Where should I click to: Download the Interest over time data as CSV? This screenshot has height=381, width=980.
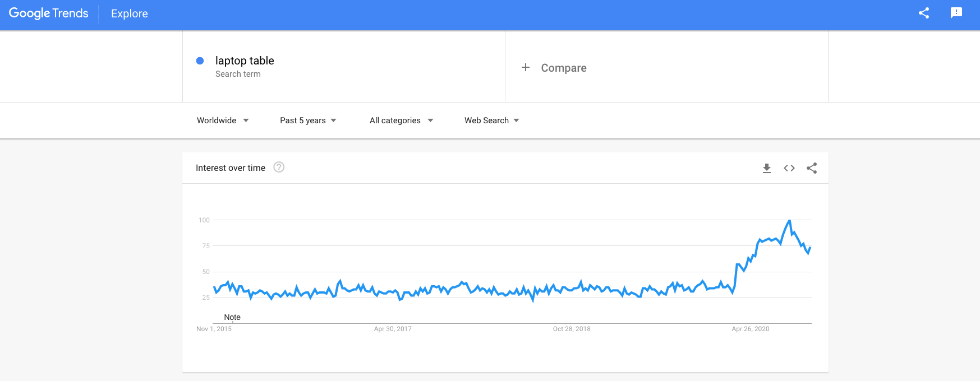click(x=766, y=168)
